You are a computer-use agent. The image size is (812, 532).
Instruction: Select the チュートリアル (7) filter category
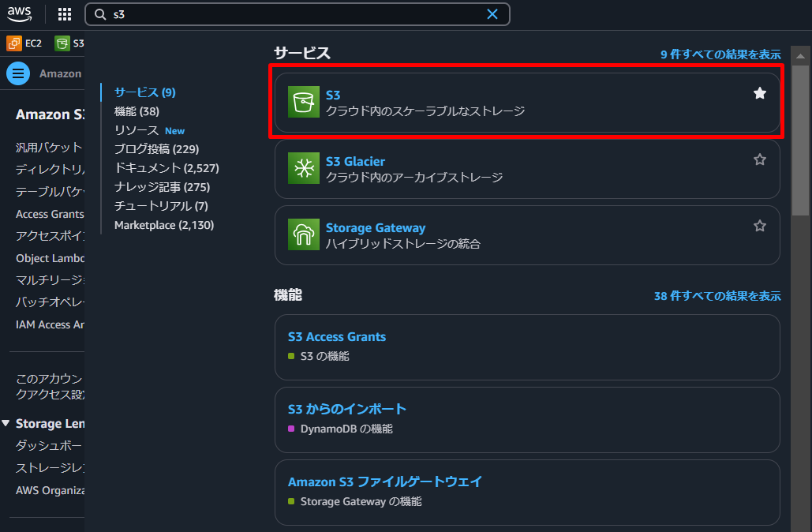click(161, 206)
